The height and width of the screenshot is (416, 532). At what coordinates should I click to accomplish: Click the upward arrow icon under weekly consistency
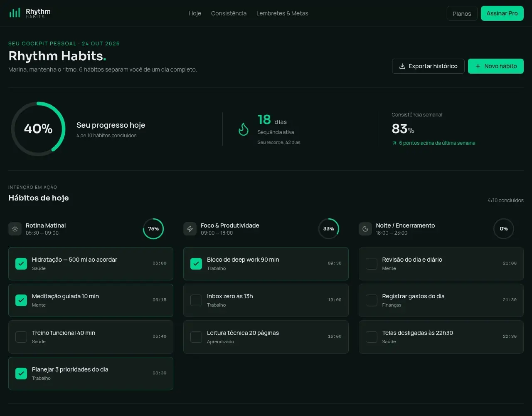click(394, 143)
